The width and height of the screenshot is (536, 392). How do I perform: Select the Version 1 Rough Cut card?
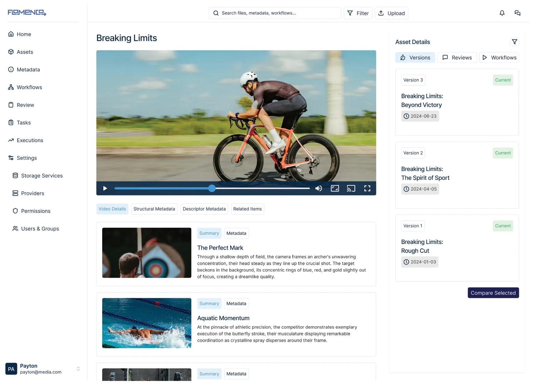(x=457, y=248)
